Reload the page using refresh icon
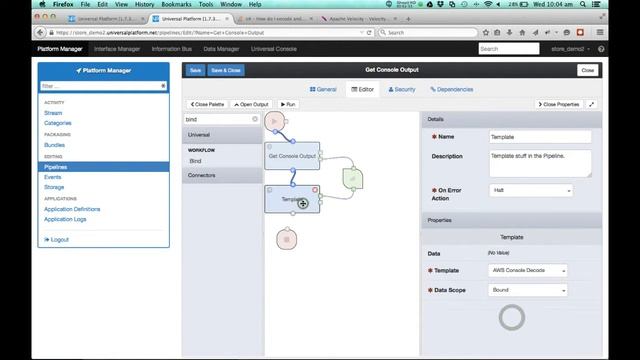 point(369,32)
